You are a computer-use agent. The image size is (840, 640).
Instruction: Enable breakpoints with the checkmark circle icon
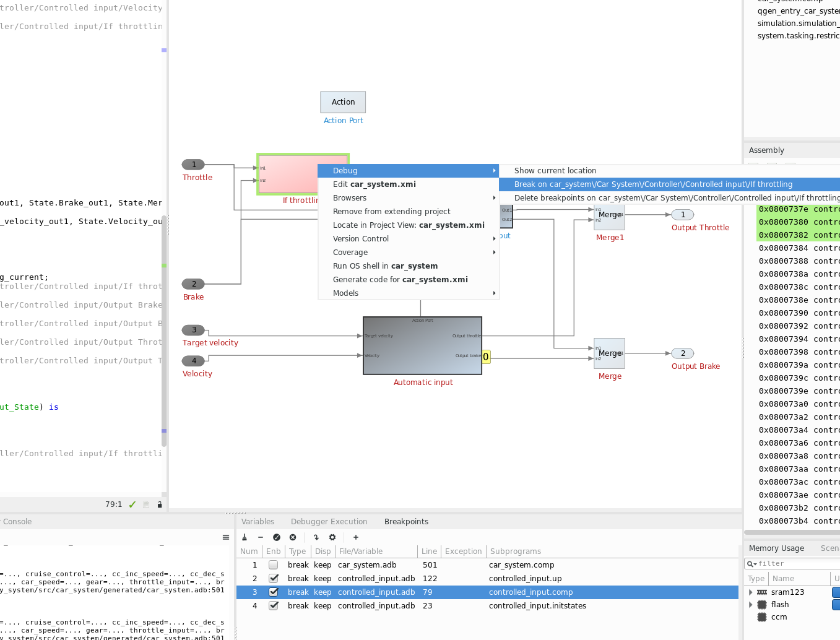pyautogui.click(x=277, y=537)
